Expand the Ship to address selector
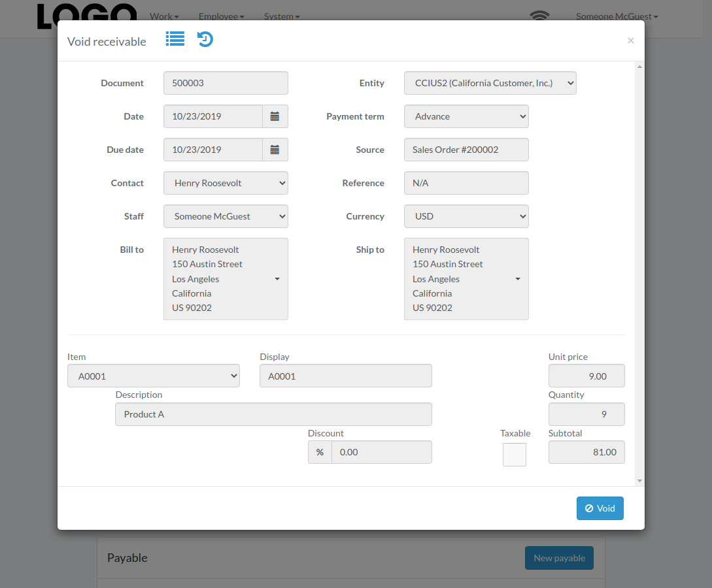Viewport: 712px width, 588px height. [466, 279]
